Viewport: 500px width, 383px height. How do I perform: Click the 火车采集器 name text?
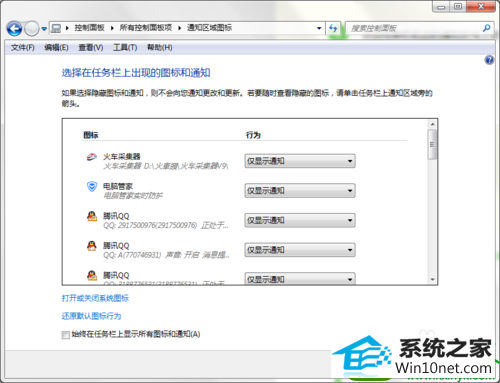pyautogui.click(x=122, y=156)
